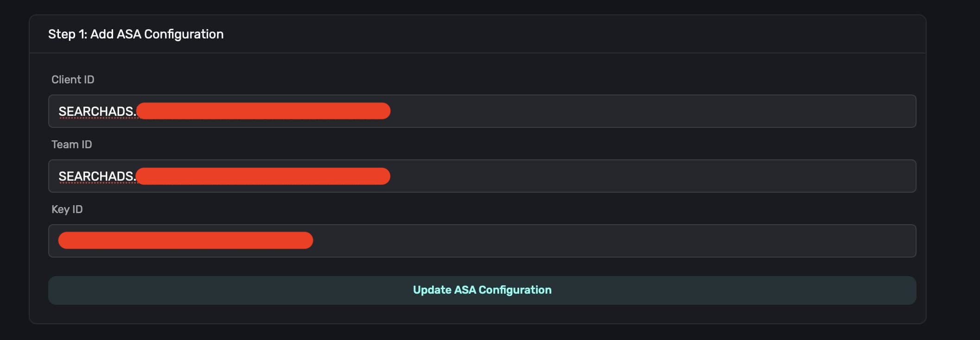Click the redacted value in Team ID field
980x340 pixels.
[x=263, y=176]
